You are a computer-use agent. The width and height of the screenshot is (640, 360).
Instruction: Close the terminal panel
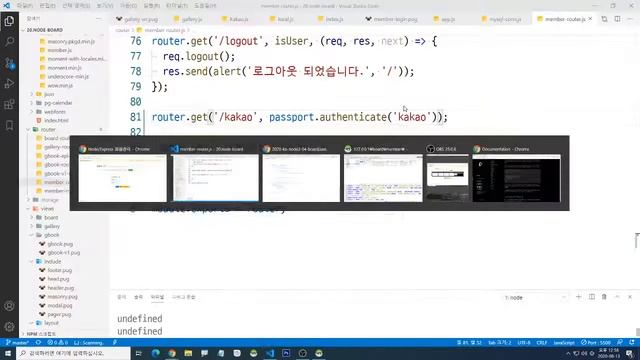pyautogui.click(x=630, y=297)
